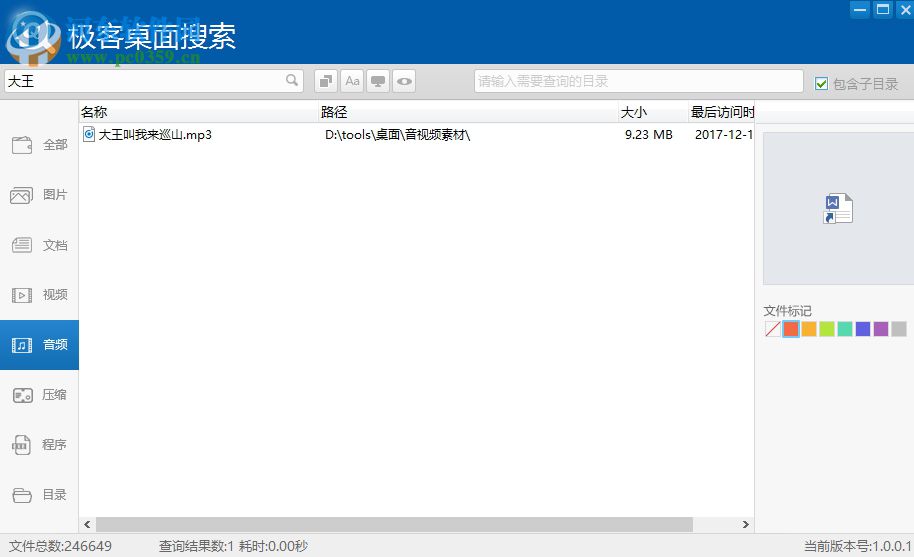Select the 音频 category in sidebar
The width and height of the screenshot is (914, 557).
tap(39, 345)
